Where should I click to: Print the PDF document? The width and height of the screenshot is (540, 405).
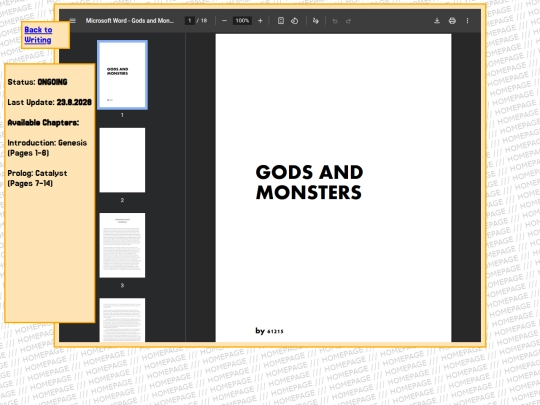(x=452, y=21)
